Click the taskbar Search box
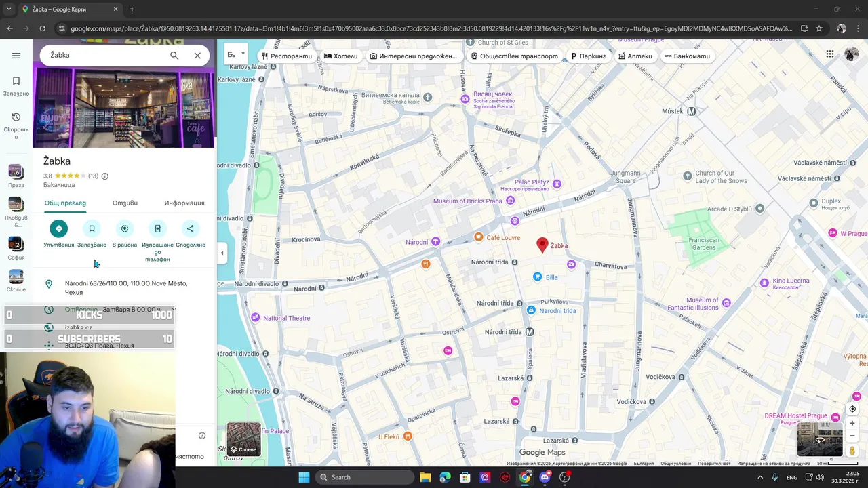Screen dimensions: 868x488 [x=365, y=477]
